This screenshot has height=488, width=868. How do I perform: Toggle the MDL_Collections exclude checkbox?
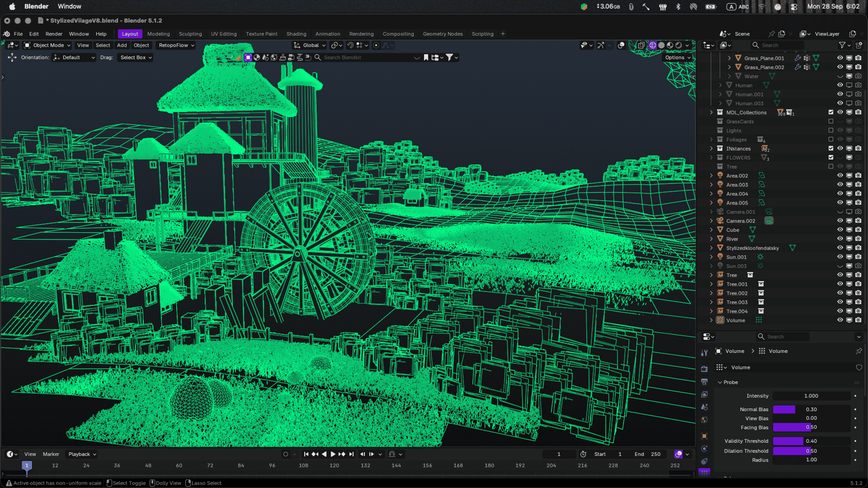[x=831, y=112]
